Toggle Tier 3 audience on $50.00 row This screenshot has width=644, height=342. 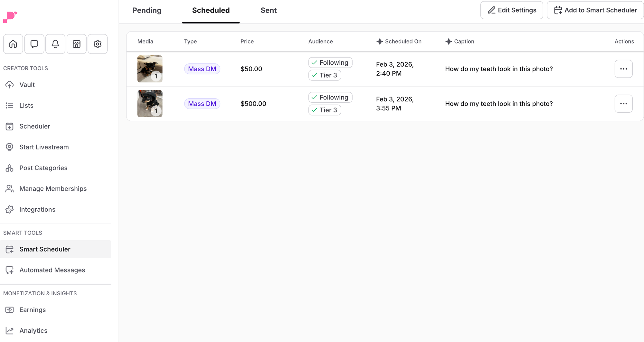(x=325, y=75)
